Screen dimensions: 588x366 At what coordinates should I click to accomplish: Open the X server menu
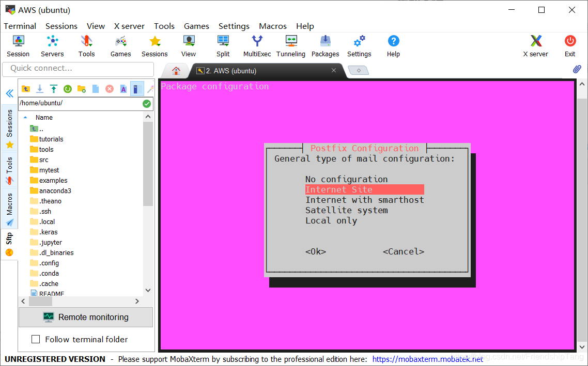129,26
